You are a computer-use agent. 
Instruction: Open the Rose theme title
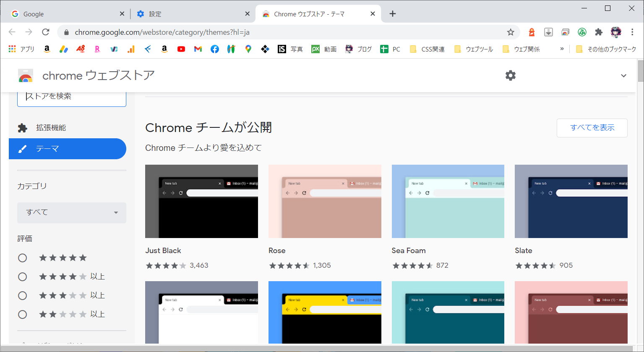(x=277, y=251)
